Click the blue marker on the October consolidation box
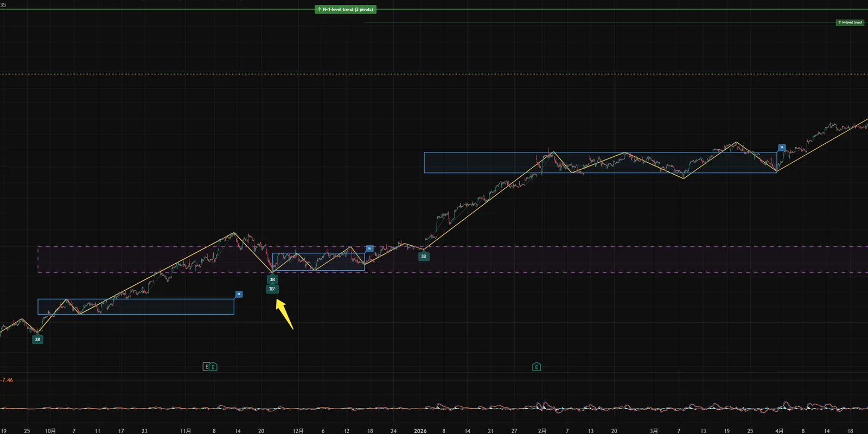The image size is (868, 434). point(239,294)
